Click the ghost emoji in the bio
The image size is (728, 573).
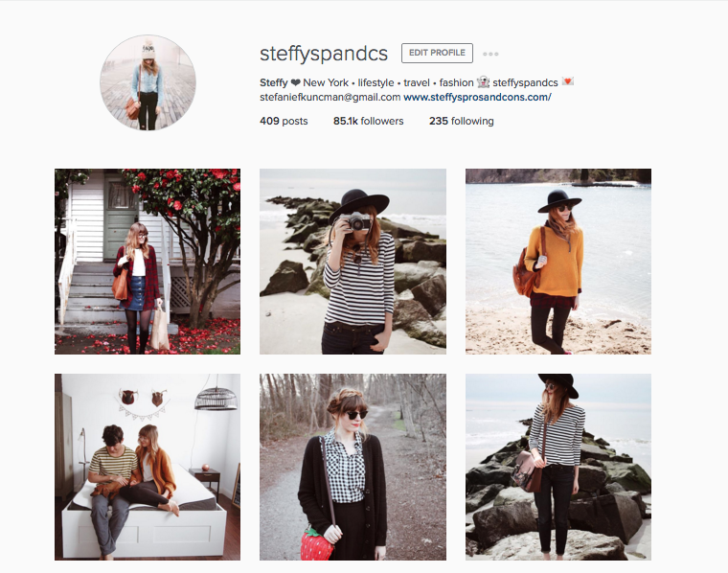tap(484, 82)
